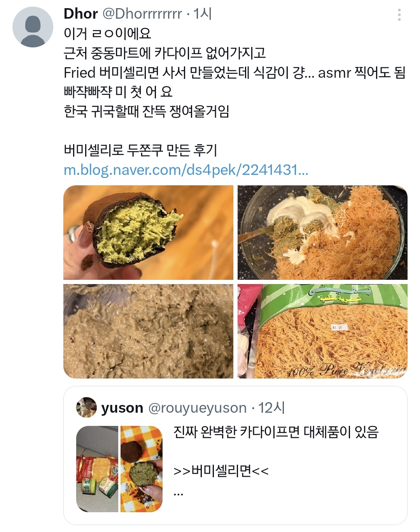The width and height of the screenshot is (420, 532).
Task: View photo of glass bowl with fried vermicelli
Action: 322,232
